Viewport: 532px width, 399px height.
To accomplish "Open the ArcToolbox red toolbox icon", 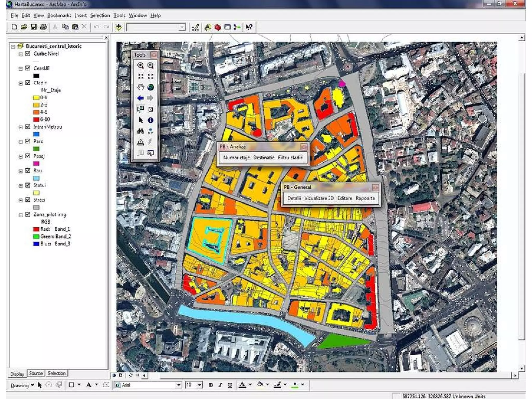I will pos(218,27).
